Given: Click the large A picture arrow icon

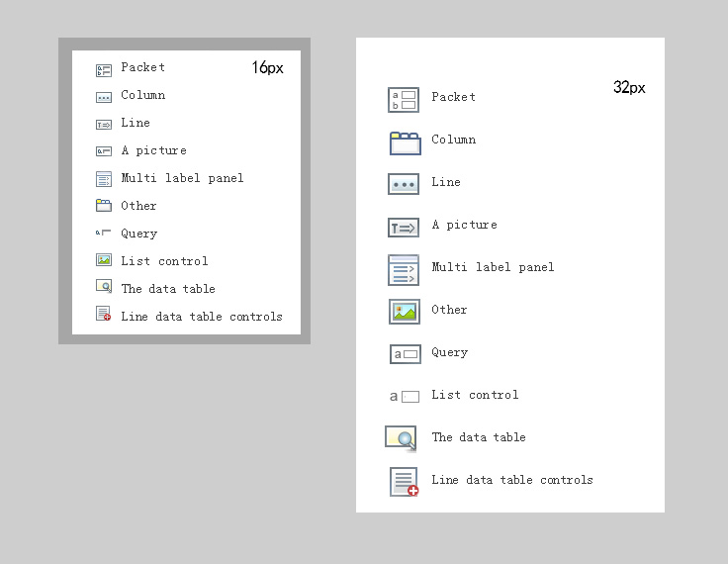Looking at the screenshot, I should tap(404, 228).
